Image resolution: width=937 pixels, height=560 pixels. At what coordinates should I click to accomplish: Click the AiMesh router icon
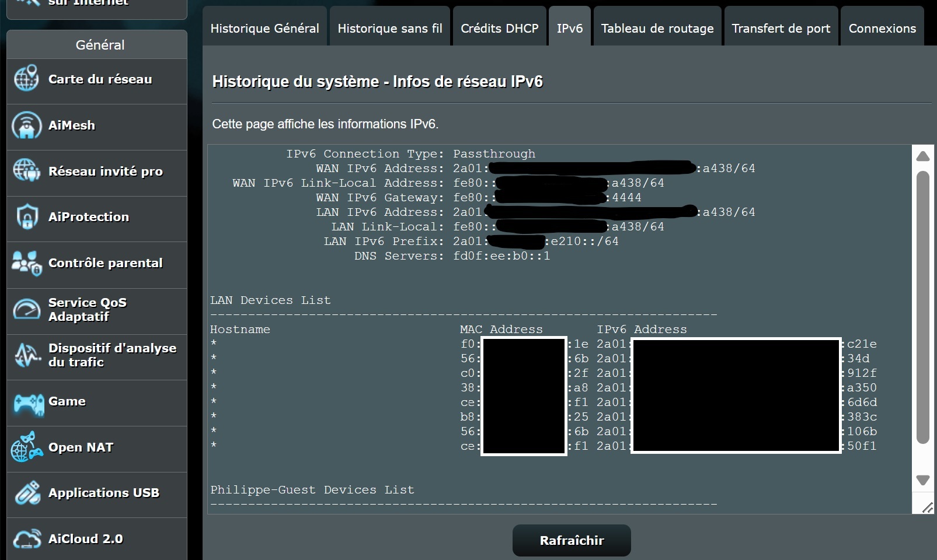pos(27,125)
